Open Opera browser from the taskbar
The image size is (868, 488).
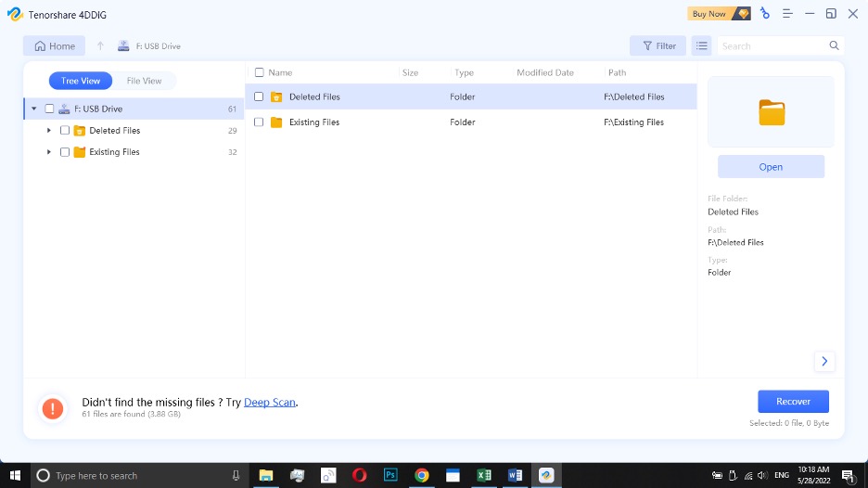(x=359, y=475)
